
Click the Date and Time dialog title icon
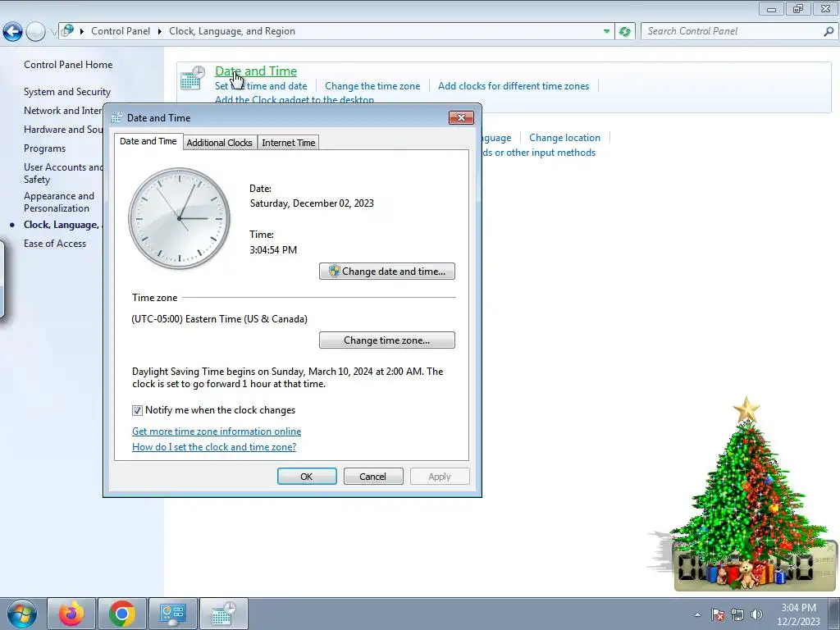[116, 118]
